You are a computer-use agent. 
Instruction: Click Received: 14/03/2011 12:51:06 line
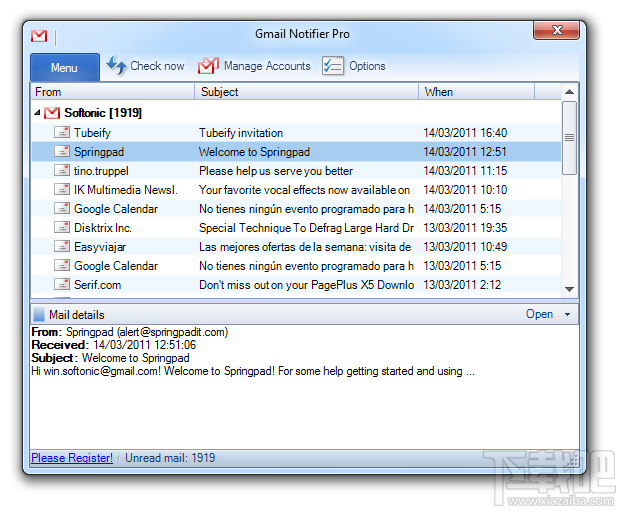(114, 345)
